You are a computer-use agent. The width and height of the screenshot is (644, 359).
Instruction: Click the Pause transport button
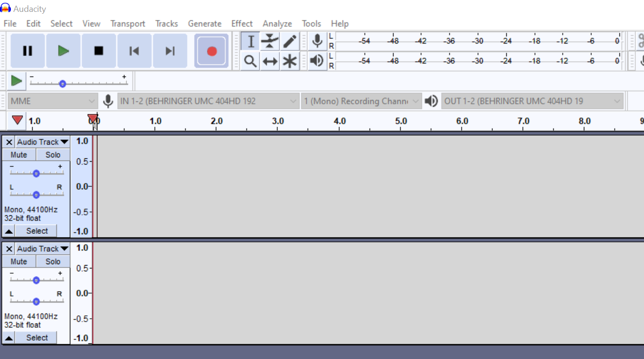pyautogui.click(x=28, y=51)
